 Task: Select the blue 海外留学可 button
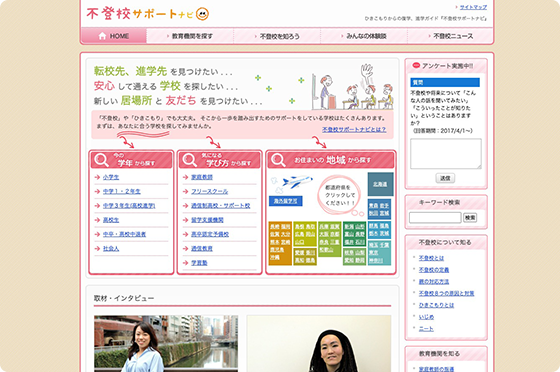(x=285, y=201)
